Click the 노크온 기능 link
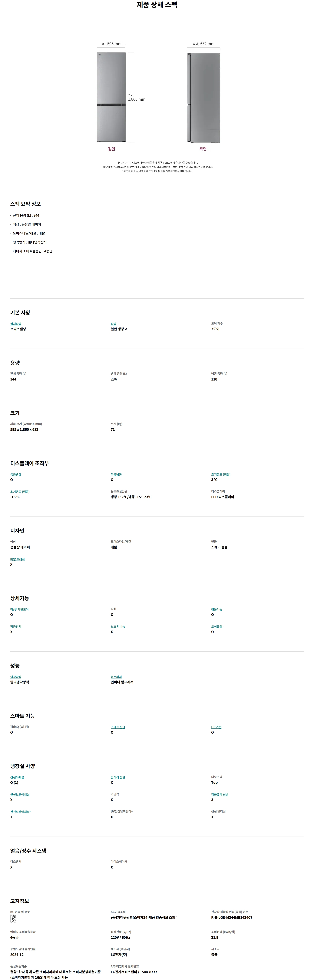The height and width of the screenshot is (980, 311). 118,627
